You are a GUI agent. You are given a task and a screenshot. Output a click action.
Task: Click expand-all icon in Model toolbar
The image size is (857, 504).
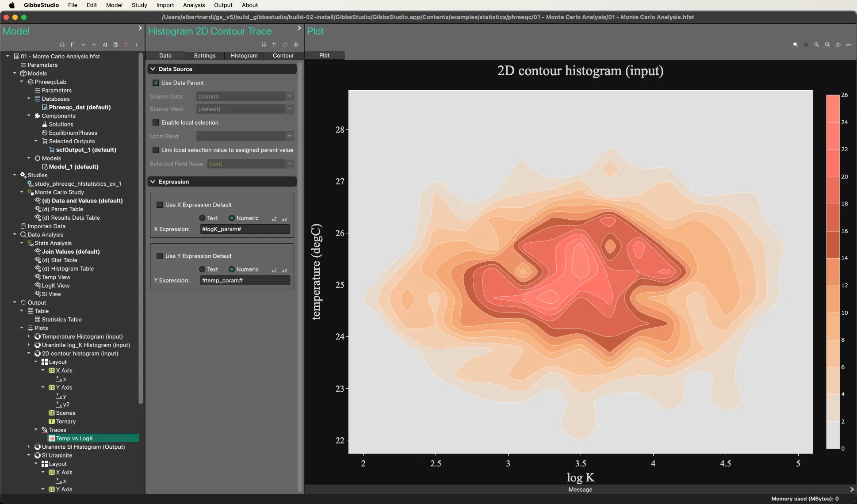coord(62,45)
